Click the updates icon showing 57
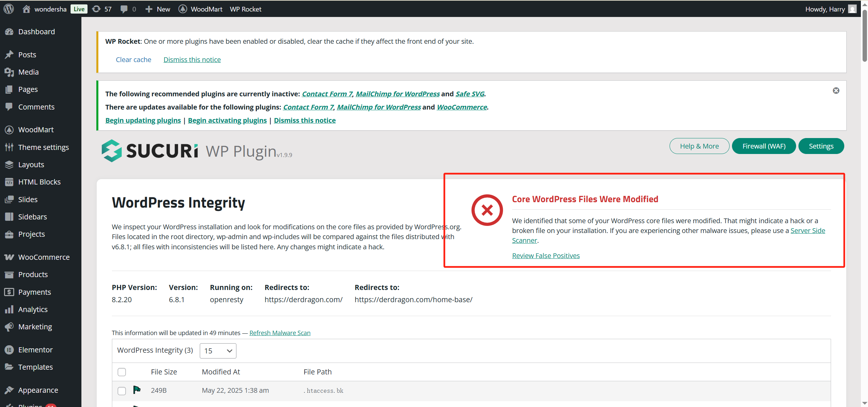The width and height of the screenshot is (868, 407). [102, 9]
